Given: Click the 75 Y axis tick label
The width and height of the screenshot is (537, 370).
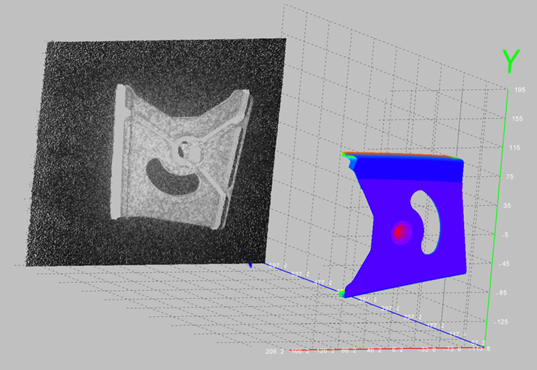Looking at the screenshot, I should click(510, 177).
